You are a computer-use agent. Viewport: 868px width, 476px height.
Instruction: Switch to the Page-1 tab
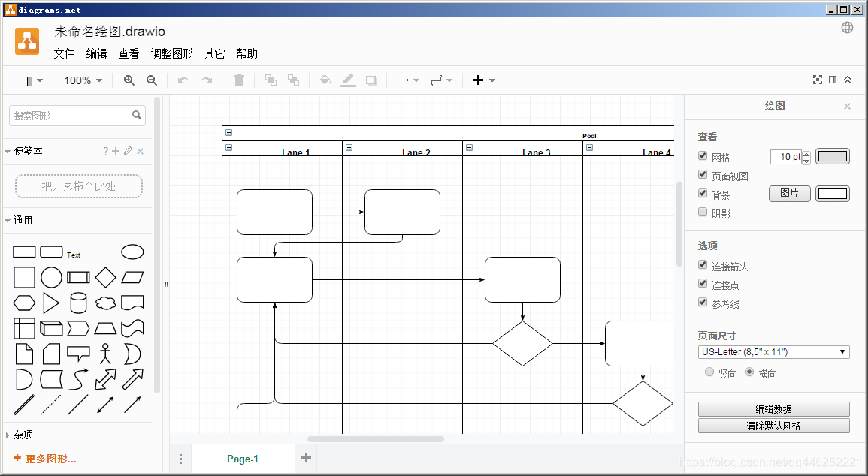(243, 459)
